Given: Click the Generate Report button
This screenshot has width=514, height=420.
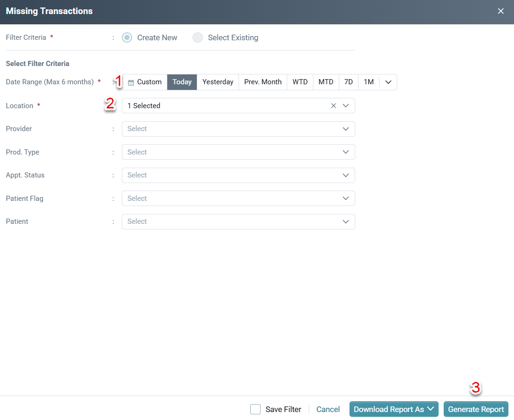Looking at the screenshot, I should (x=476, y=409).
